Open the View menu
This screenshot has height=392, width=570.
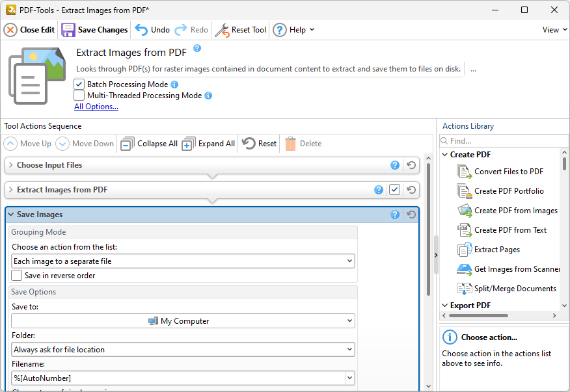[554, 30]
